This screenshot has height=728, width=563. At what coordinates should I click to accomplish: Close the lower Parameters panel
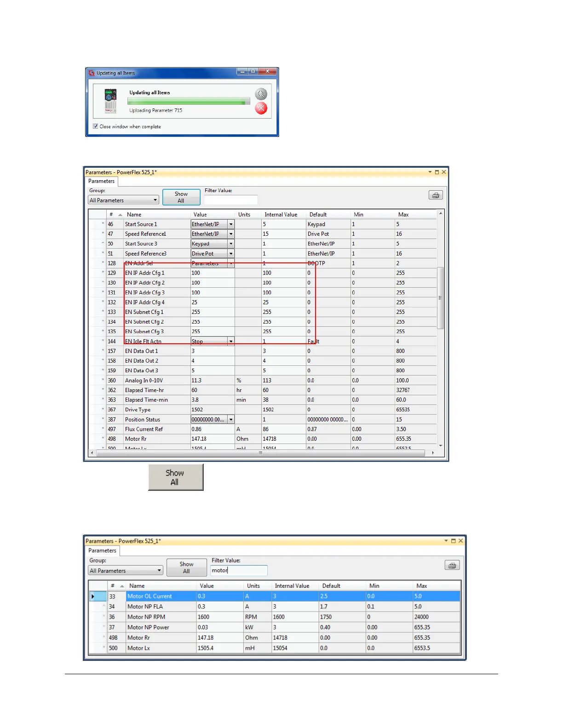click(x=460, y=541)
